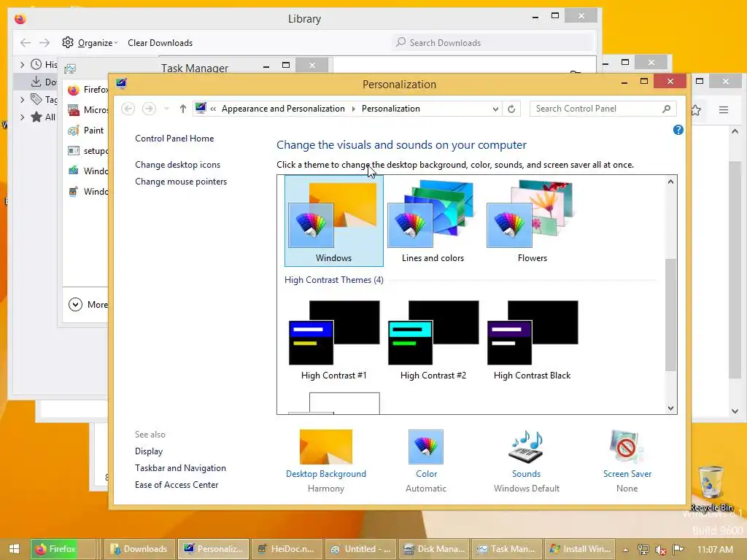Open Change mouse pointers link
The image size is (747, 560).
click(181, 182)
